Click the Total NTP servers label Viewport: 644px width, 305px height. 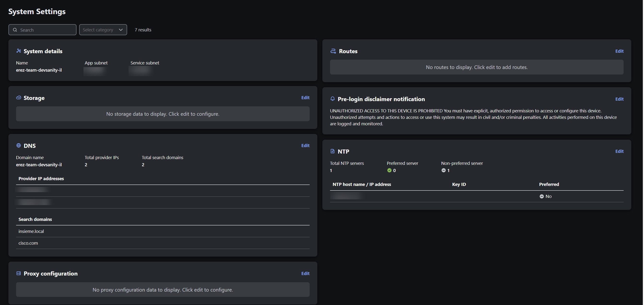click(x=347, y=163)
